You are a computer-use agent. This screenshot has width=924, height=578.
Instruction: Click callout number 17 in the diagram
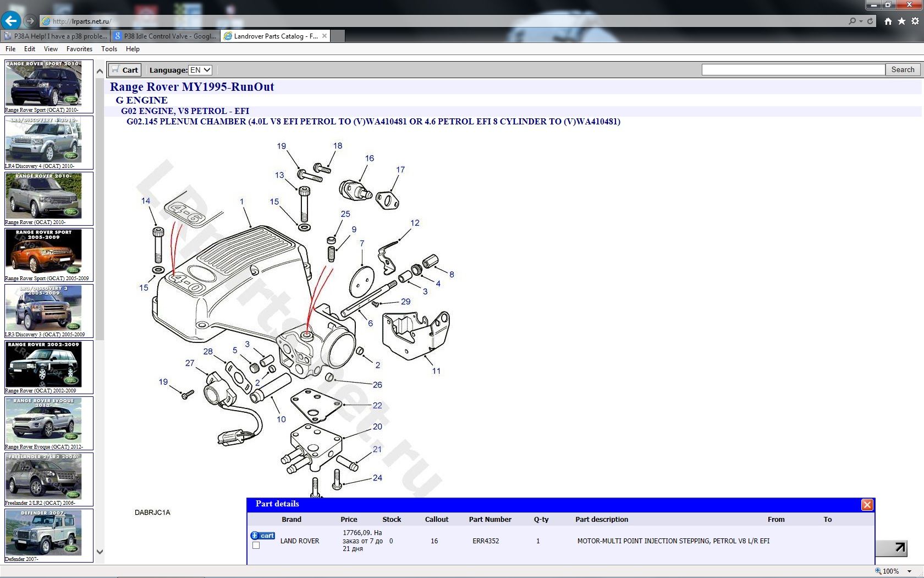point(400,170)
